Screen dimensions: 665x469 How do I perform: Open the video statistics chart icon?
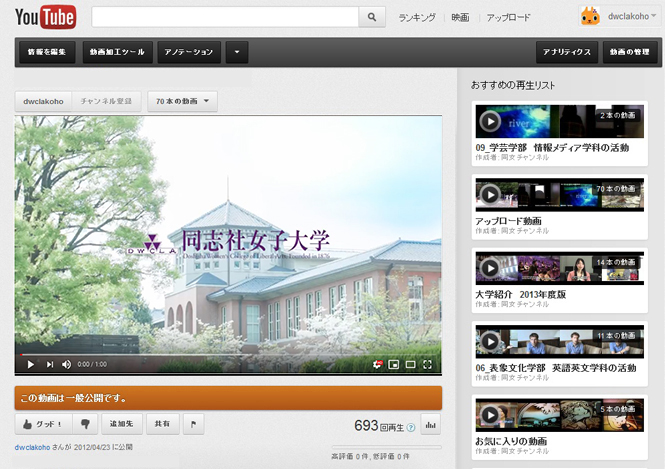point(431,424)
